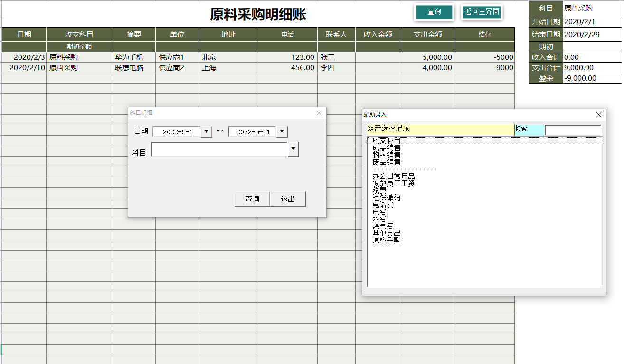The height and width of the screenshot is (364, 624).
Task: Open the start date dropdown showing 2022-5-1
Action: [207, 131]
